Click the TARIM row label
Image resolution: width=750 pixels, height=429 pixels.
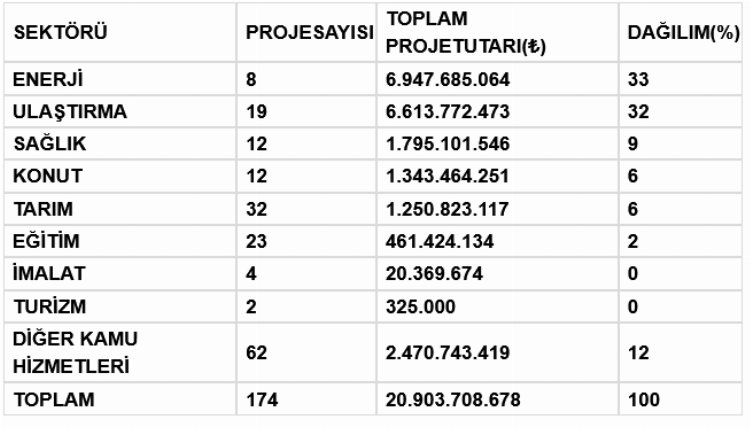pos(44,209)
